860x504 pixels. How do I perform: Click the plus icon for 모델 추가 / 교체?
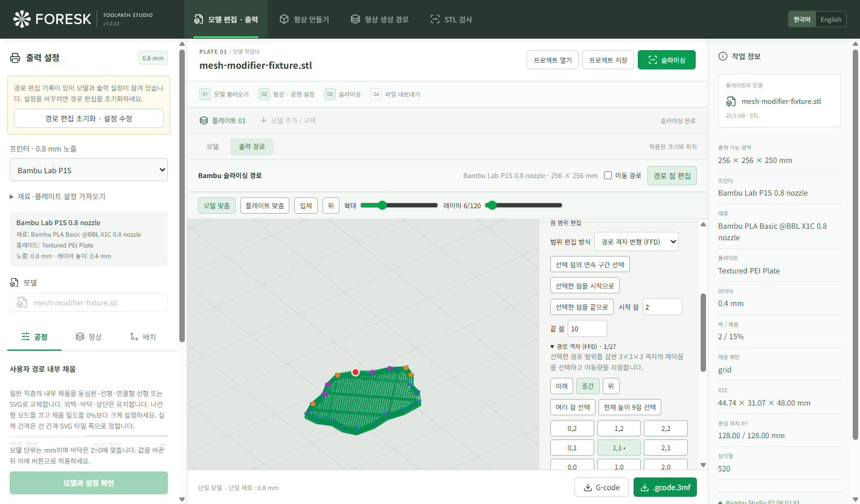click(x=263, y=120)
